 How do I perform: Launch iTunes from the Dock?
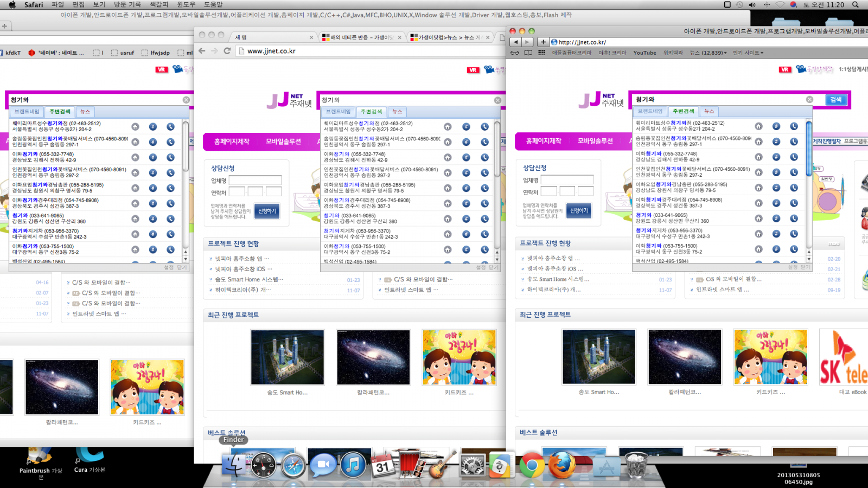pyautogui.click(x=353, y=465)
